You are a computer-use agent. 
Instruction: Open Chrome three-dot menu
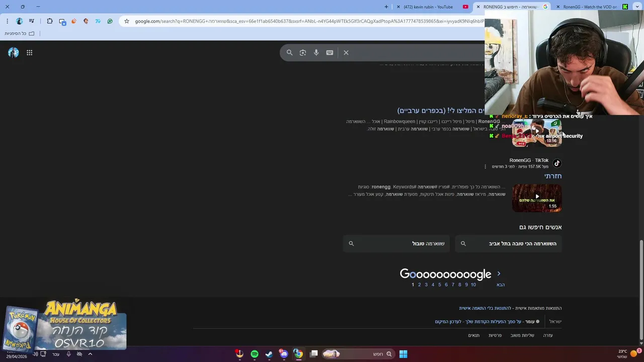pyautogui.click(x=7, y=21)
